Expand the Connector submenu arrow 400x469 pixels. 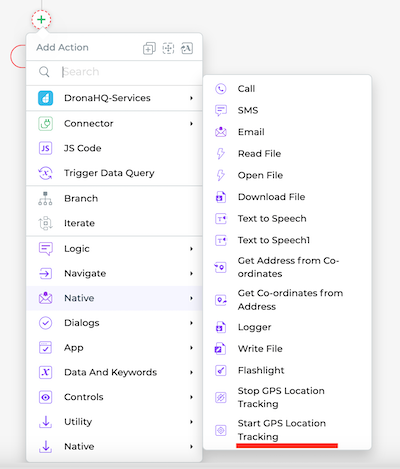tap(191, 124)
